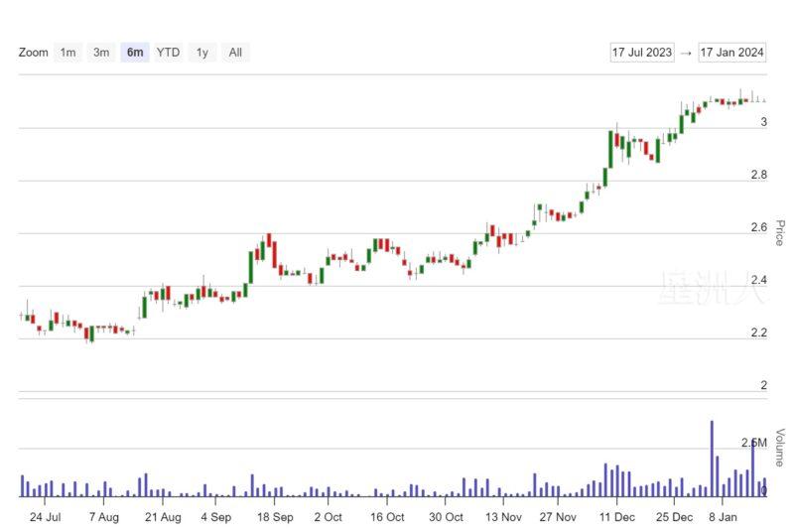Click the Zoom label beside range buttons

tap(33, 53)
